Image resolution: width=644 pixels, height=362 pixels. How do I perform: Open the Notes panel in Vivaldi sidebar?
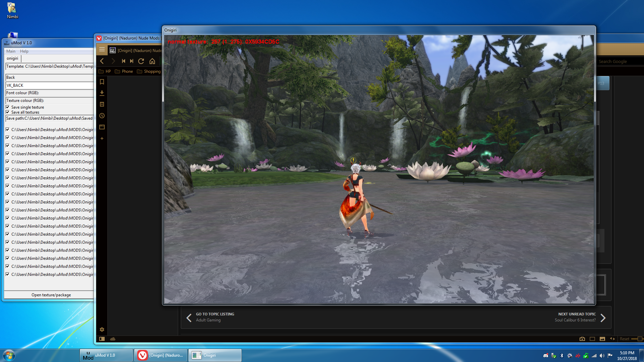coord(102,104)
